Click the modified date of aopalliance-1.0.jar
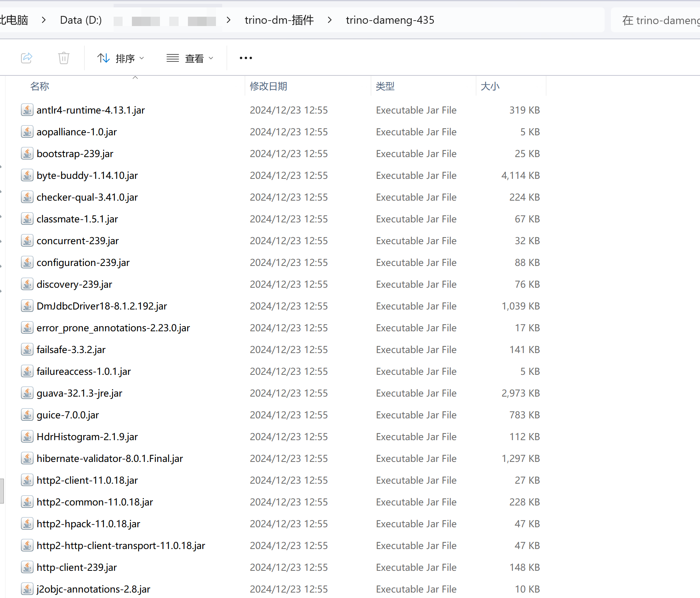 (289, 132)
